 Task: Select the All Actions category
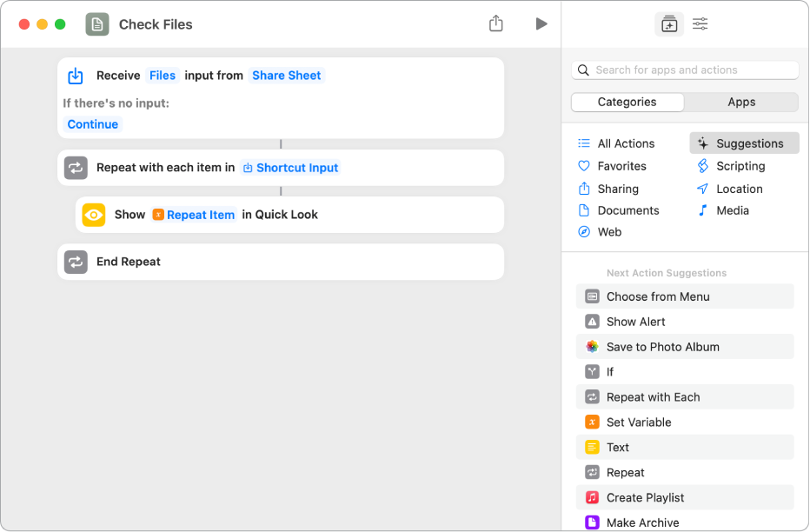point(624,143)
